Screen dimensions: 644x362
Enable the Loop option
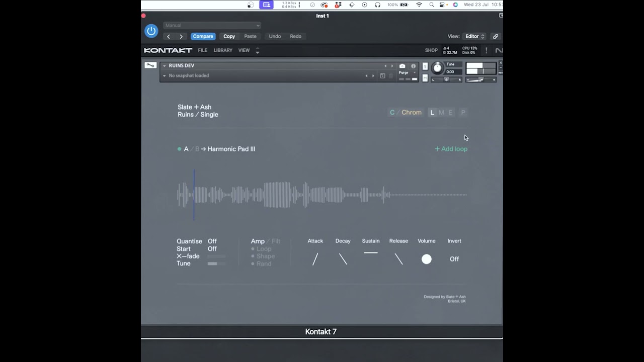(x=261, y=249)
